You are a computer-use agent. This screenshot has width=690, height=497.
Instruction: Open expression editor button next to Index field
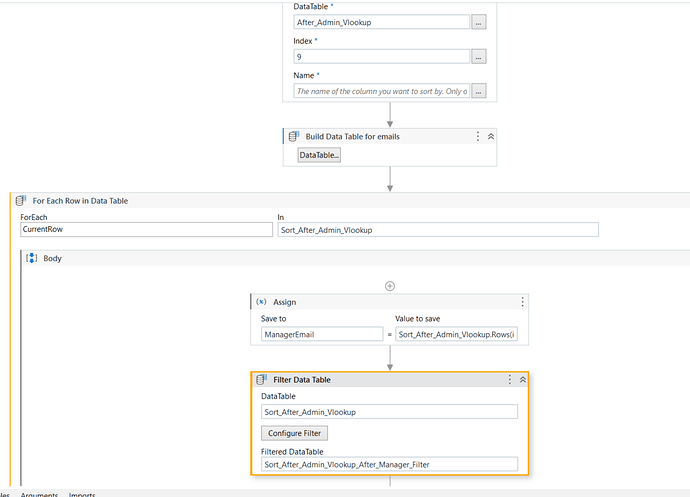479,56
